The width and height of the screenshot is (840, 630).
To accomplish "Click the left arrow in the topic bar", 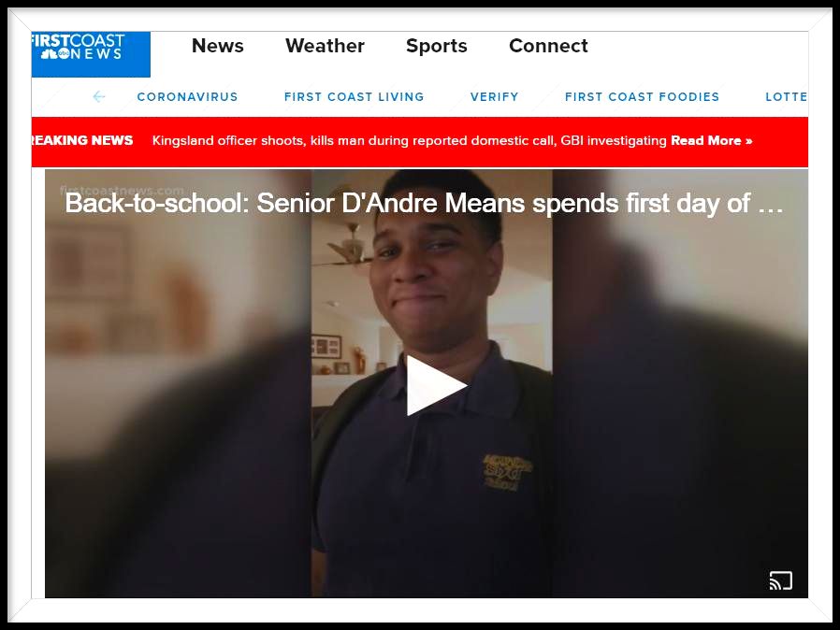I will 98,96.
